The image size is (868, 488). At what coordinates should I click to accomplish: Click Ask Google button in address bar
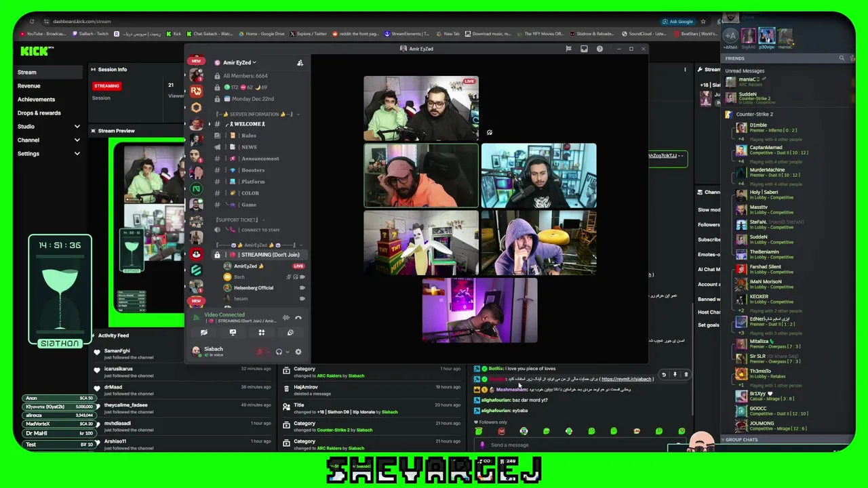coord(677,21)
